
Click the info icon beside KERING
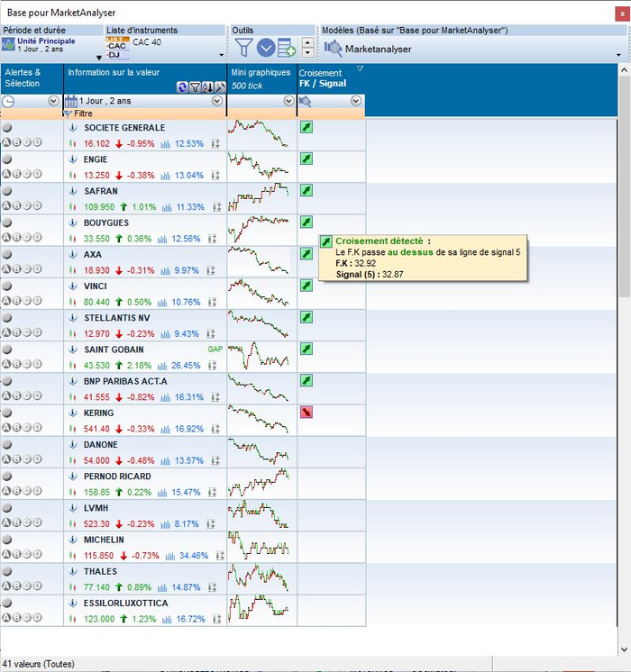73,413
